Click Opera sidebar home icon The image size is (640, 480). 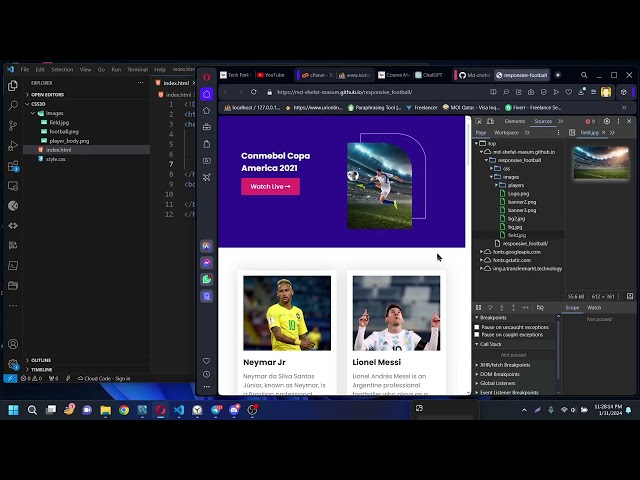coord(207,94)
